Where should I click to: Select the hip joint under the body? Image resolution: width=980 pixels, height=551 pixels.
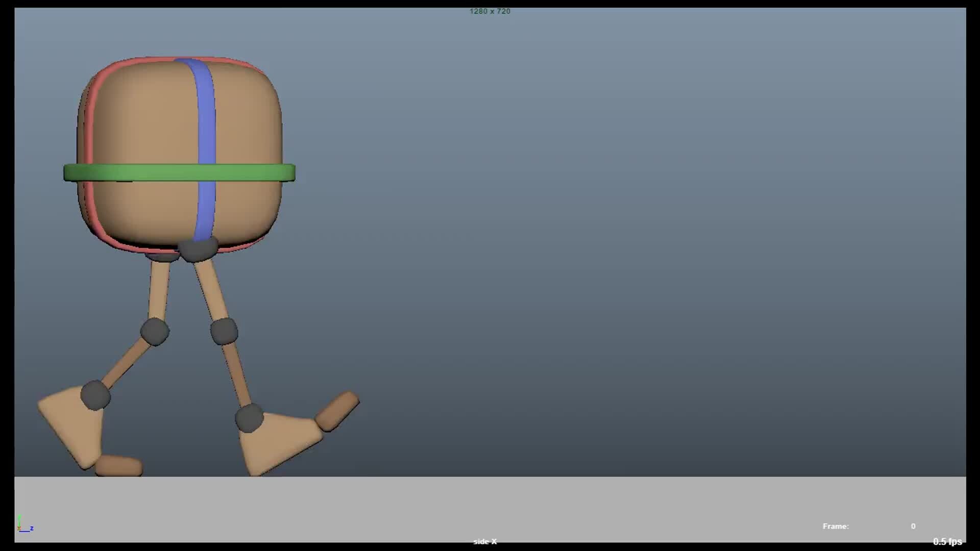click(x=198, y=250)
